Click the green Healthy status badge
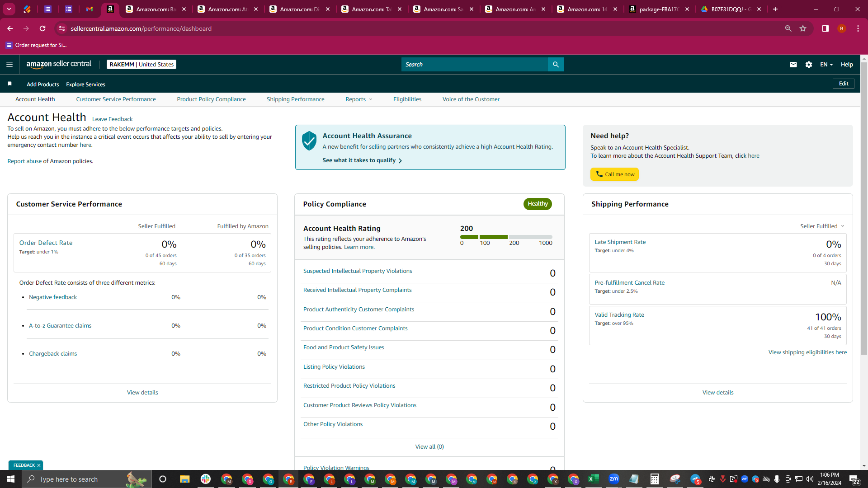 (x=538, y=204)
